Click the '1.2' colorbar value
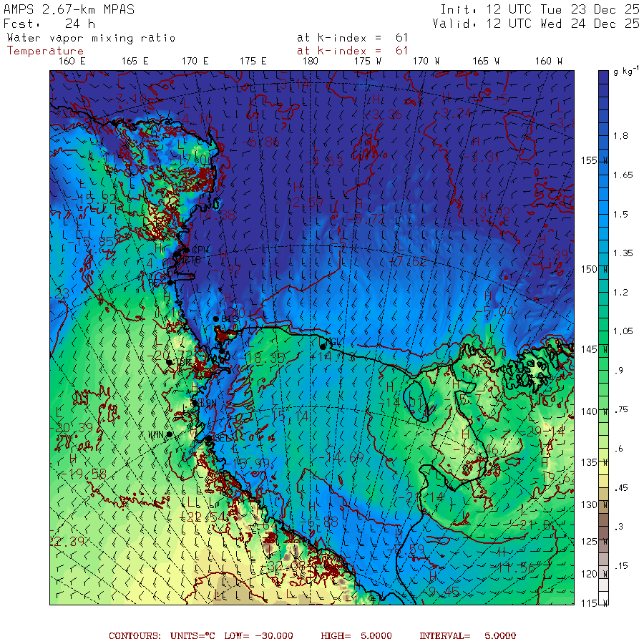Image resolution: width=644 pixels, height=644 pixels. (620, 293)
